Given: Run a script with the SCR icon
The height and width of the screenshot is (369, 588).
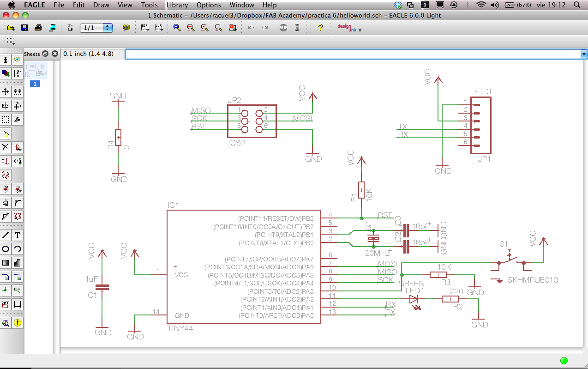Looking at the screenshot, I should coord(145,28).
